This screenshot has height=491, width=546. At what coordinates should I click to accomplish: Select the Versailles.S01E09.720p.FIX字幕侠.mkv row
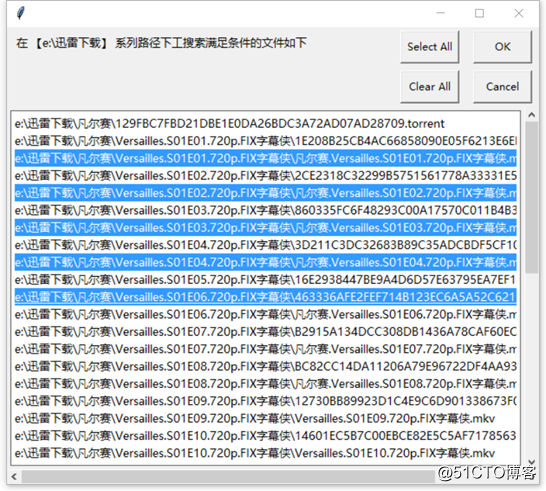point(266,418)
